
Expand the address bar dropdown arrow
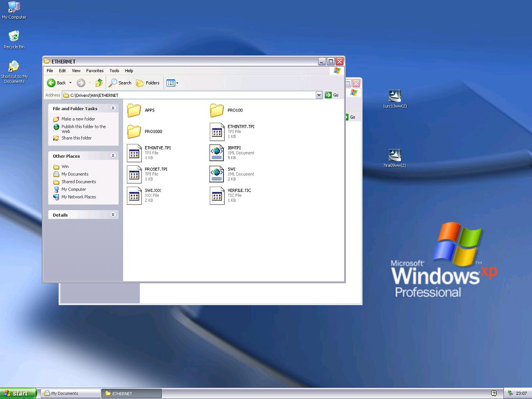pyautogui.click(x=319, y=95)
